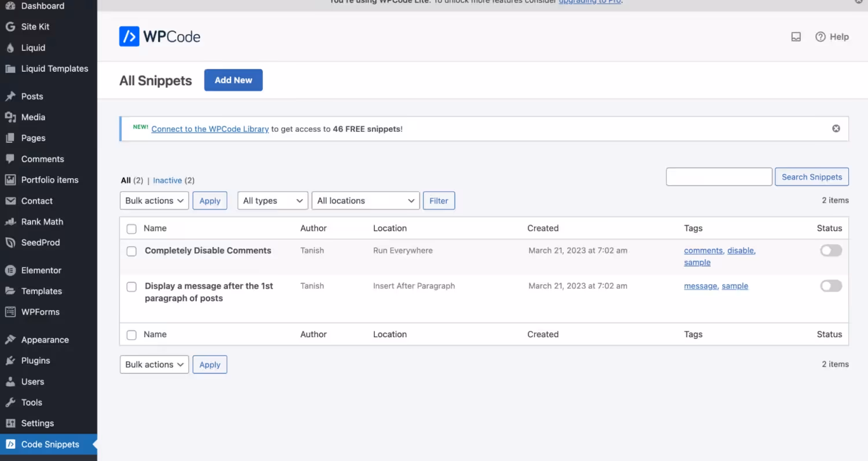Viewport: 868px width, 461px height.
Task: Open the All locations dropdown
Action: point(366,201)
